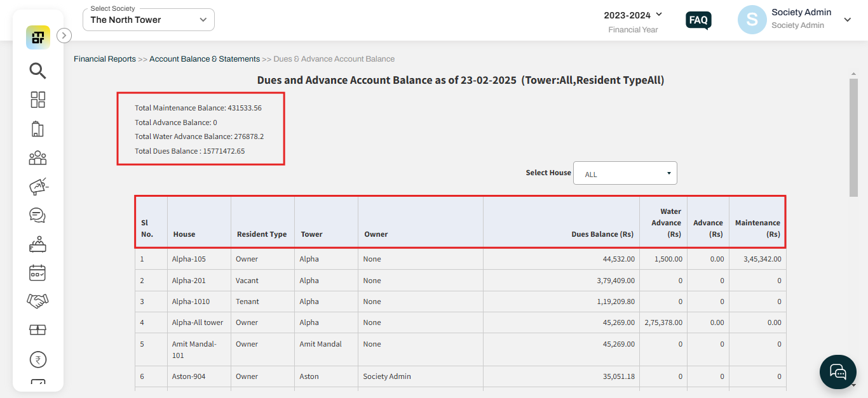Open the Select House ALL dropdown
This screenshot has height=398, width=868.
(625, 173)
